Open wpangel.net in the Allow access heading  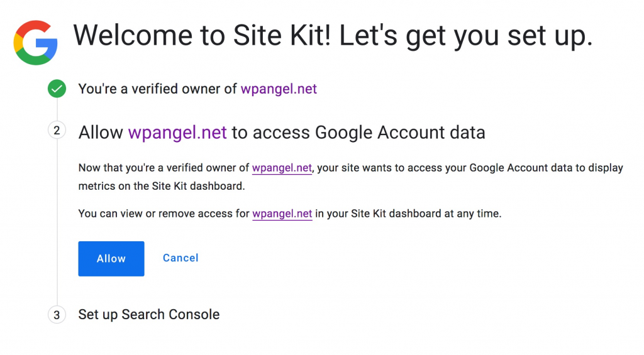[177, 133]
